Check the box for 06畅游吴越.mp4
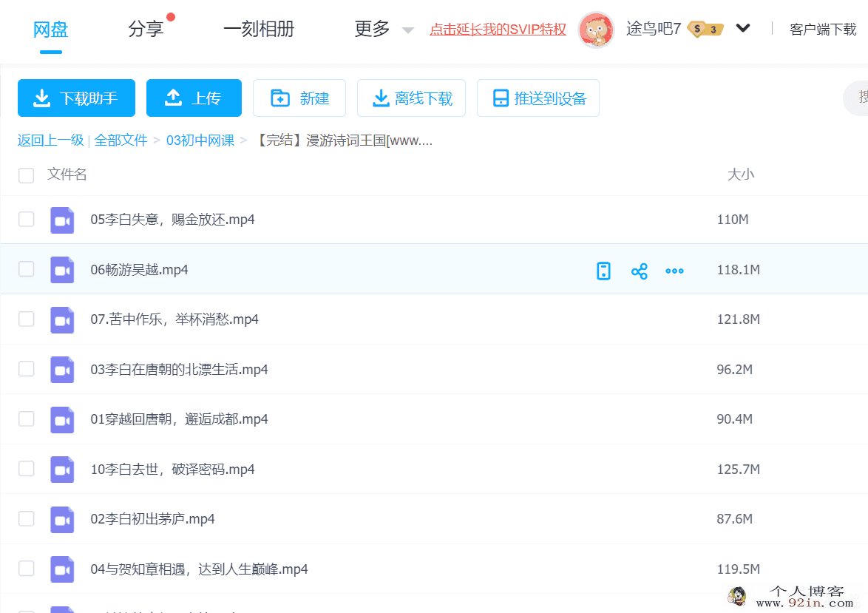Screen dimensions: 868x613 click(26, 269)
